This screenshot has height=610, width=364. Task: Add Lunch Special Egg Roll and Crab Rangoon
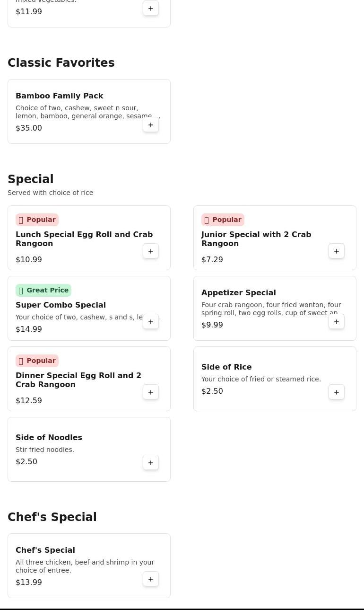point(151,251)
